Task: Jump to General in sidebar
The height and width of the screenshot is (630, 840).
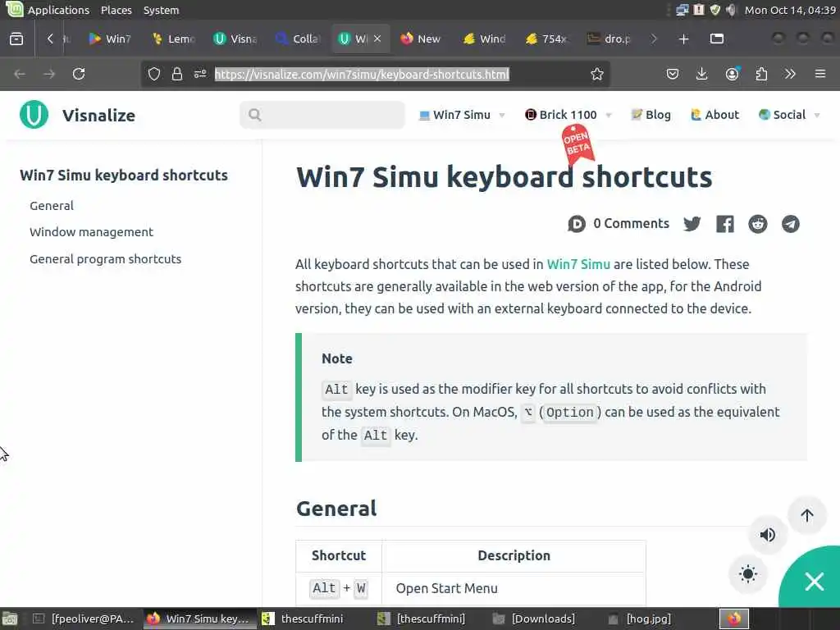Action: [x=52, y=206]
